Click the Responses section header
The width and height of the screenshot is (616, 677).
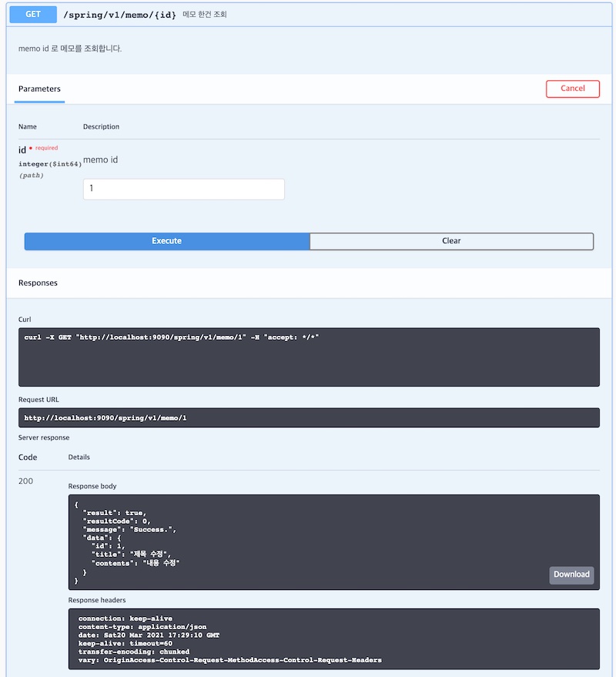point(38,283)
